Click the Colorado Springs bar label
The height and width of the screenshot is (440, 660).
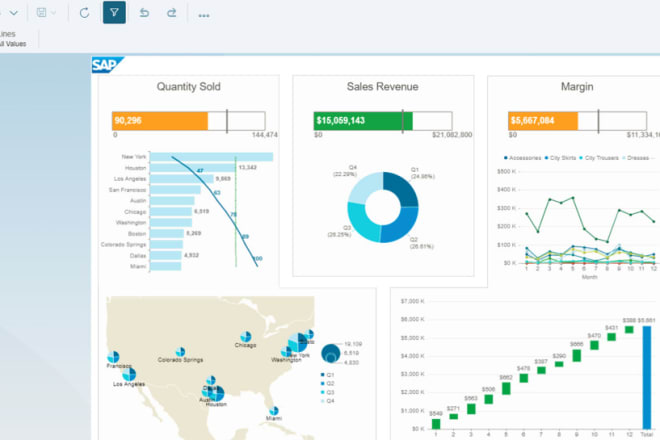point(123,245)
